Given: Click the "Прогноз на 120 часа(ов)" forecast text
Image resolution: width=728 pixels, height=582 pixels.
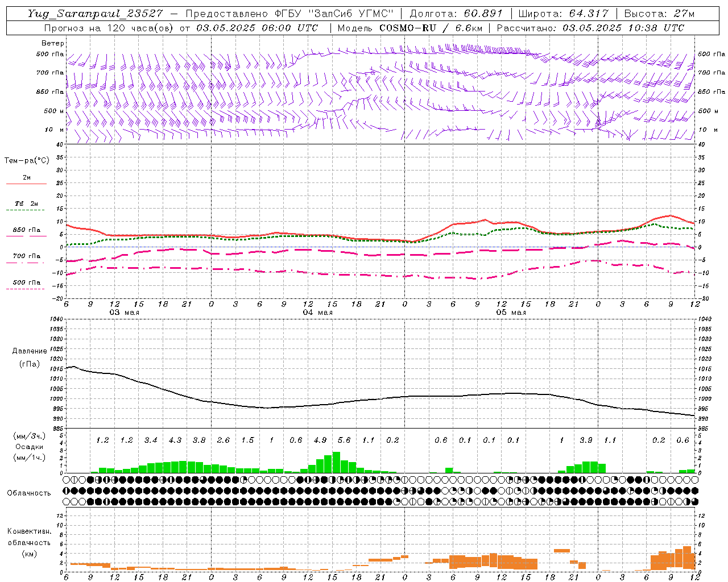Looking at the screenshot, I should [110, 28].
